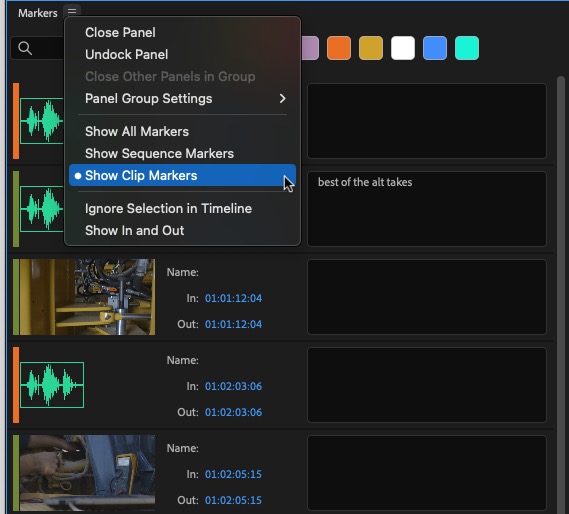Click the Markers panel vertical scrollbar

(561, 295)
